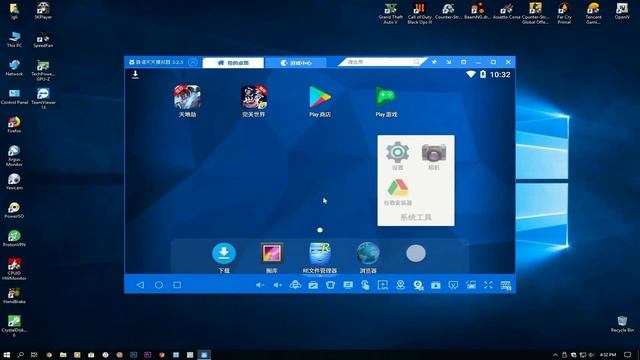Click the trash bin icon in emulator toolbar
This screenshot has width=640, height=360.
tap(330, 285)
